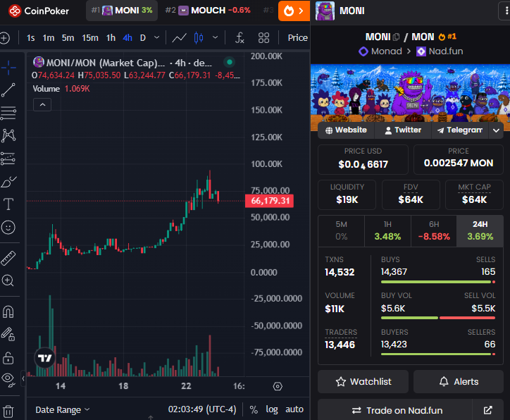
Task: Open the layout grid selector
Action: tap(263, 38)
